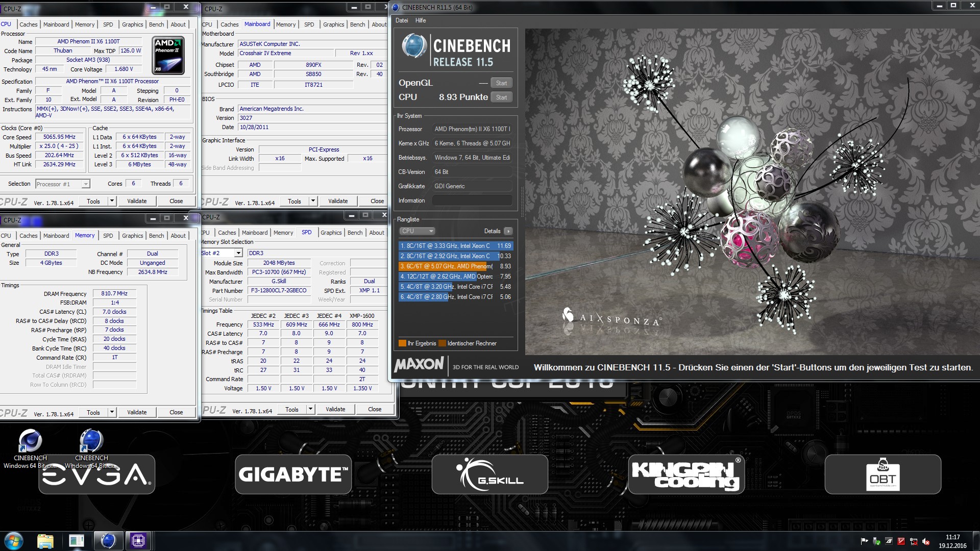The height and width of the screenshot is (551, 980).
Task: Click Validate in the Mainboard CPU-Z window
Action: pos(338,201)
